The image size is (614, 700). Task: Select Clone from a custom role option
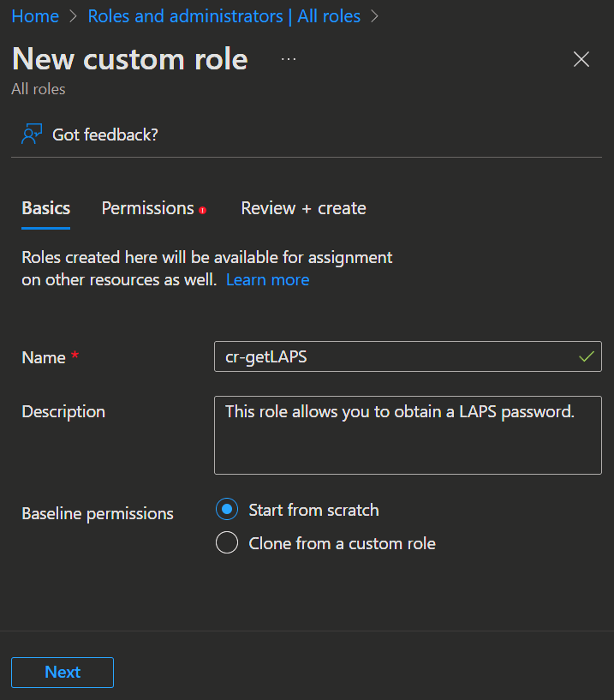tap(227, 543)
